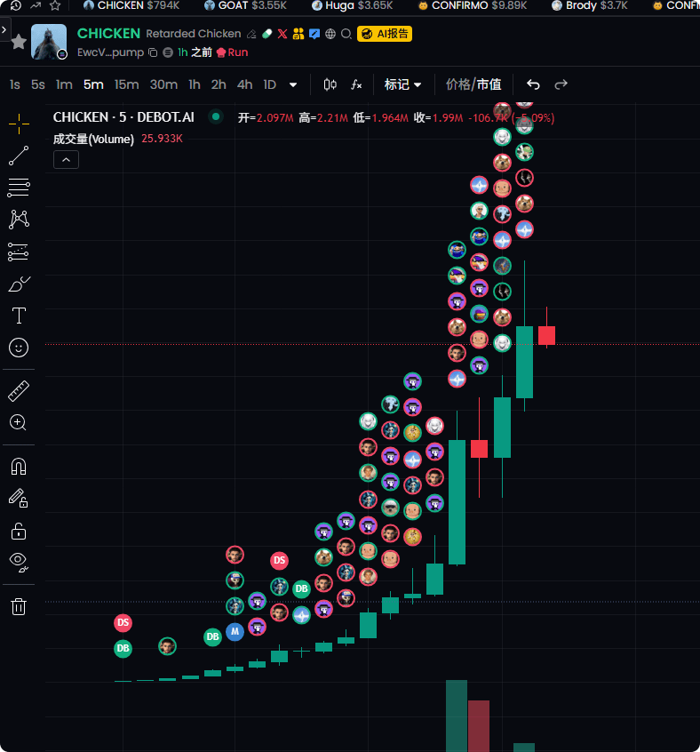Switch to the 2h timeframe
The image size is (700, 752).
[219, 84]
